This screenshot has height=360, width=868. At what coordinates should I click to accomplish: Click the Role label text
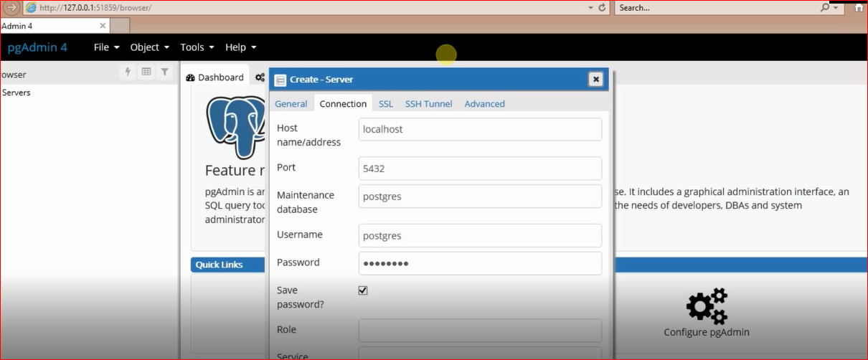(286, 330)
